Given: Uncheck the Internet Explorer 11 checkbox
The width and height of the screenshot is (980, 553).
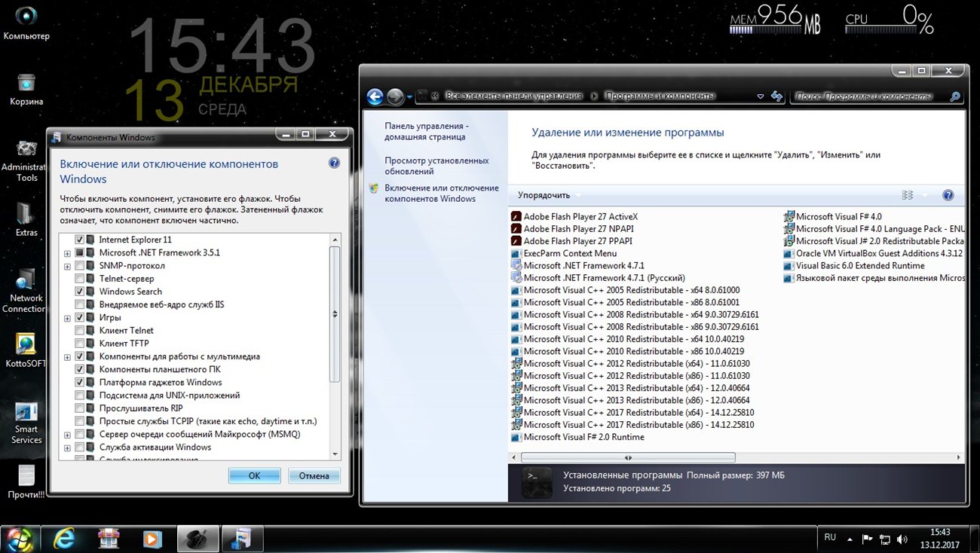Looking at the screenshot, I should point(80,240).
